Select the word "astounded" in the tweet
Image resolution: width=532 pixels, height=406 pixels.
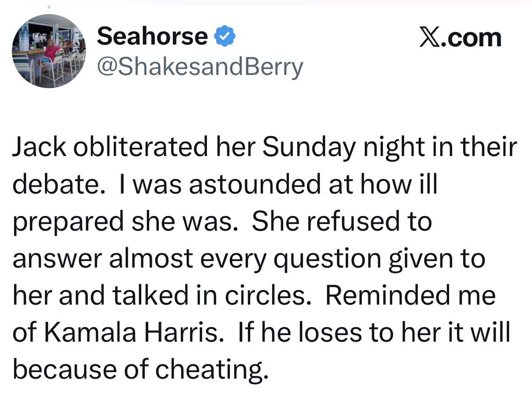(255, 184)
